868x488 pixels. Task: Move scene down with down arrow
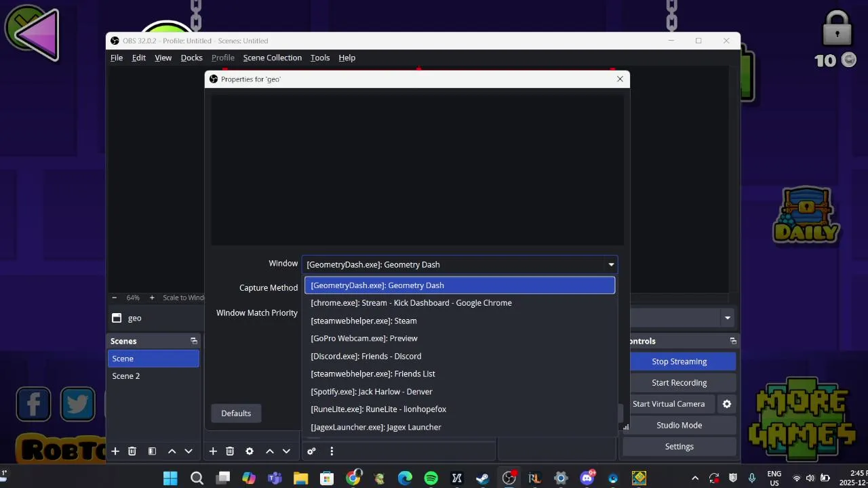[x=189, y=451]
